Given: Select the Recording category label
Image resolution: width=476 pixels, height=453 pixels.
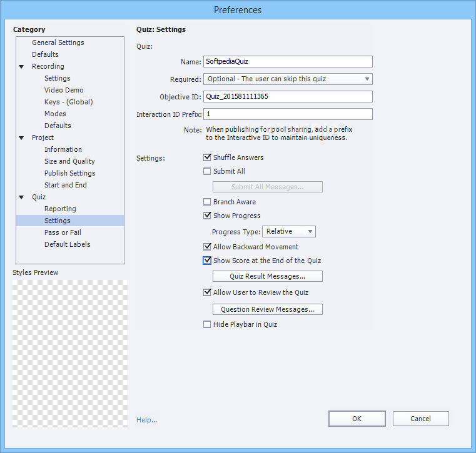Looking at the screenshot, I should tap(48, 66).
